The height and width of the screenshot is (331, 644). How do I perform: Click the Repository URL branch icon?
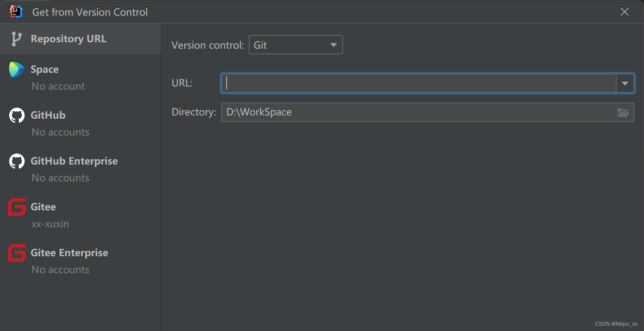(16, 39)
